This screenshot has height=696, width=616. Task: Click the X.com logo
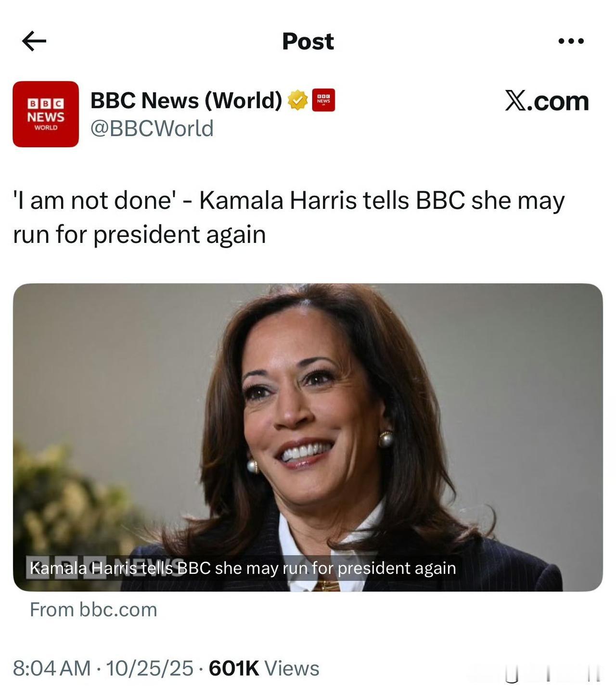point(547,101)
